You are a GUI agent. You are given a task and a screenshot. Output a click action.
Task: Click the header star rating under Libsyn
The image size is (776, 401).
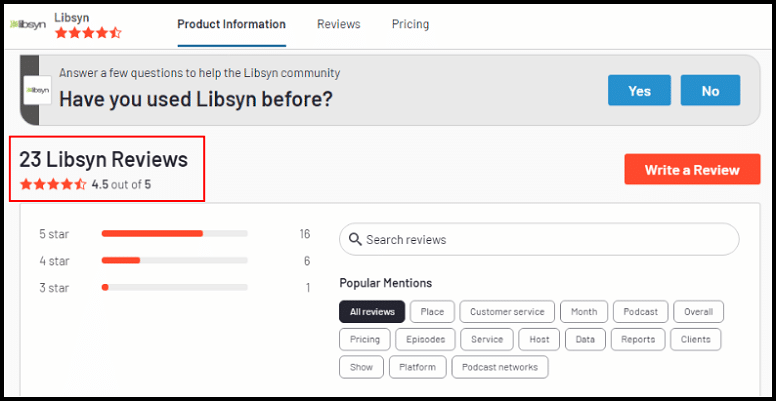point(88,33)
